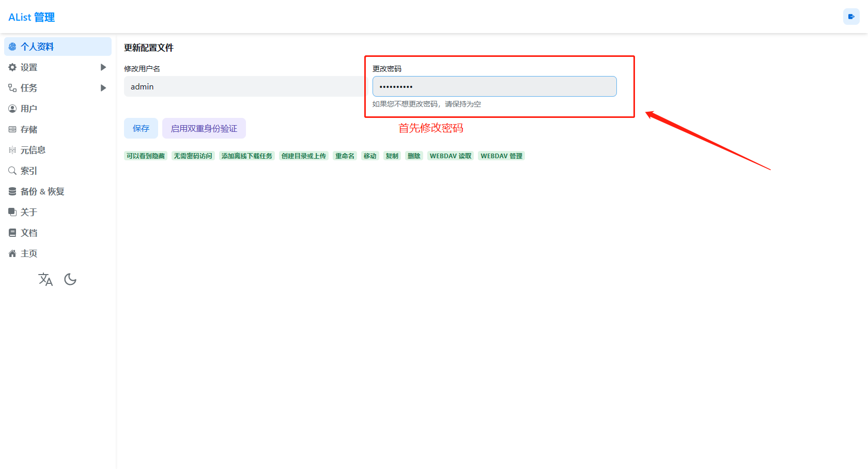Image resolution: width=868 pixels, height=469 pixels.
Task: Click the house icon beside 主页
Action: point(12,253)
